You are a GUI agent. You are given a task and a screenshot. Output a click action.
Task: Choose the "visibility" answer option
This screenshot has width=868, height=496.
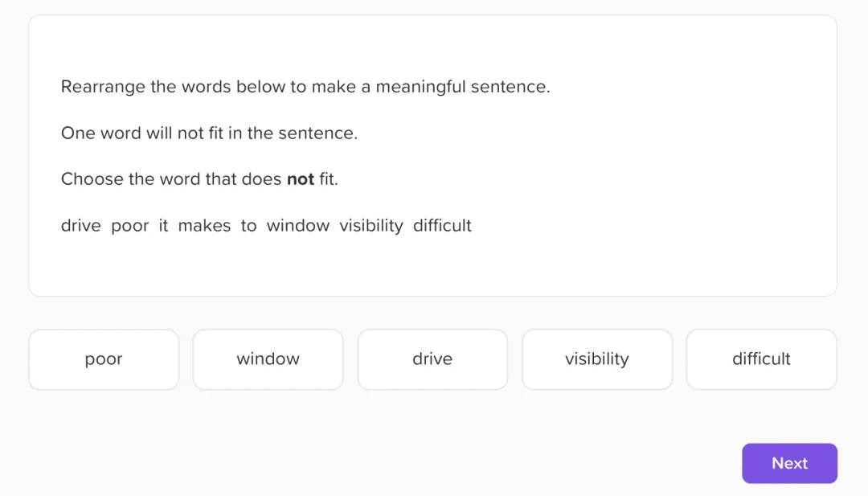[x=597, y=359]
